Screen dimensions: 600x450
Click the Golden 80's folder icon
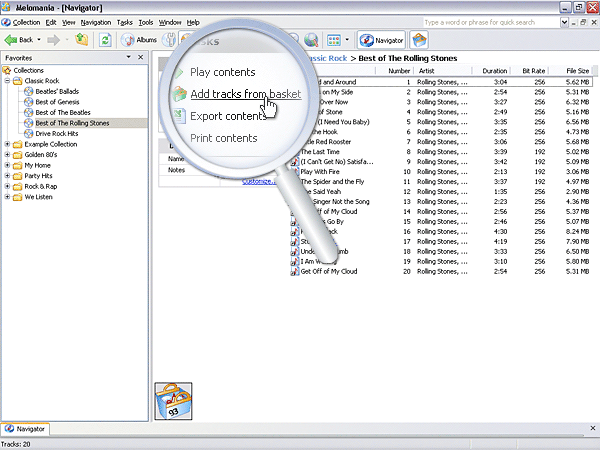click(x=17, y=155)
